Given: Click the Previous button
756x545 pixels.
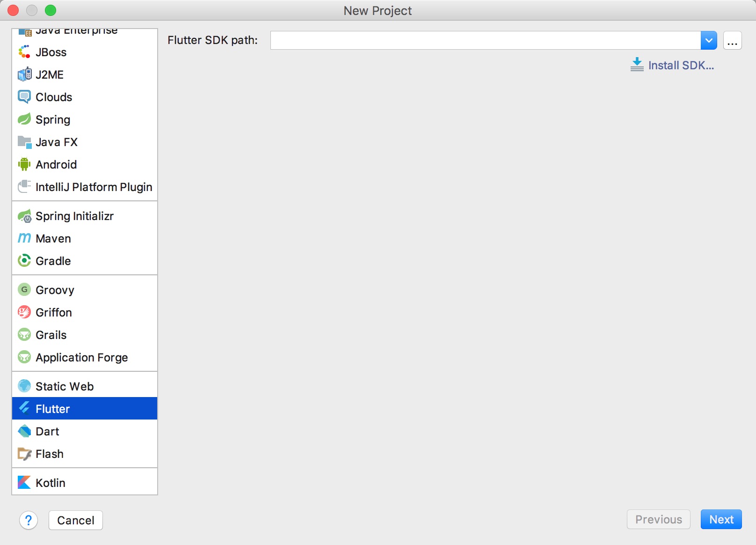Looking at the screenshot, I should pyautogui.click(x=659, y=519).
